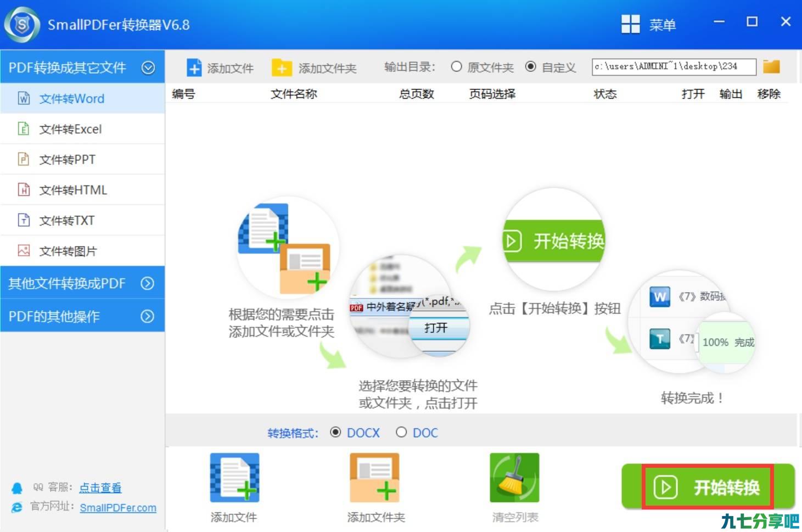This screenshot has width=802, height=532.
Task: Click the QQ penguin icon
Action: tap(17, 488)
